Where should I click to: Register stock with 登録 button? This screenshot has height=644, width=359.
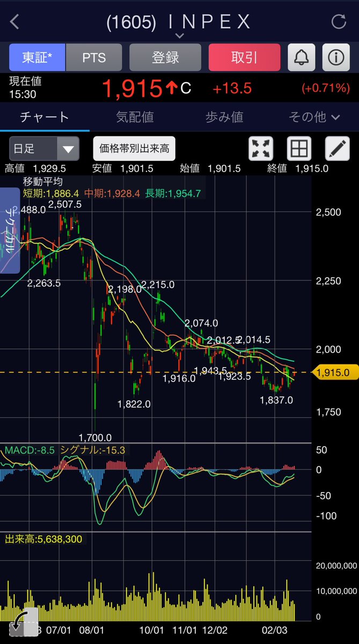pyautogui.click(x=165, y=57)
